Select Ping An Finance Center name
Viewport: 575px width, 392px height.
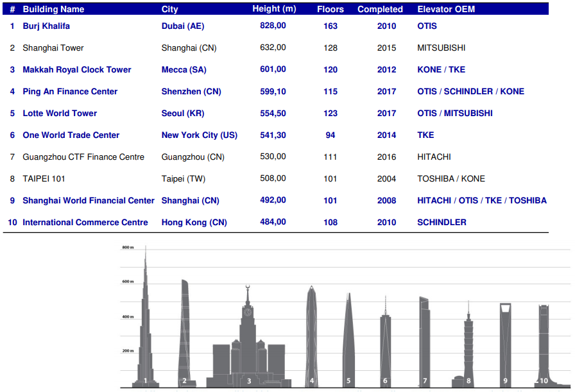[70, 92]
